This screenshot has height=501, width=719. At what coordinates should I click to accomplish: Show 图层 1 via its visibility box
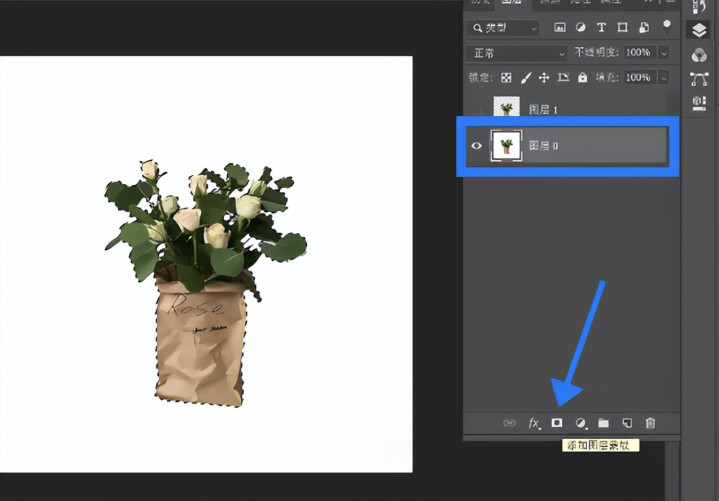(477, 108)
